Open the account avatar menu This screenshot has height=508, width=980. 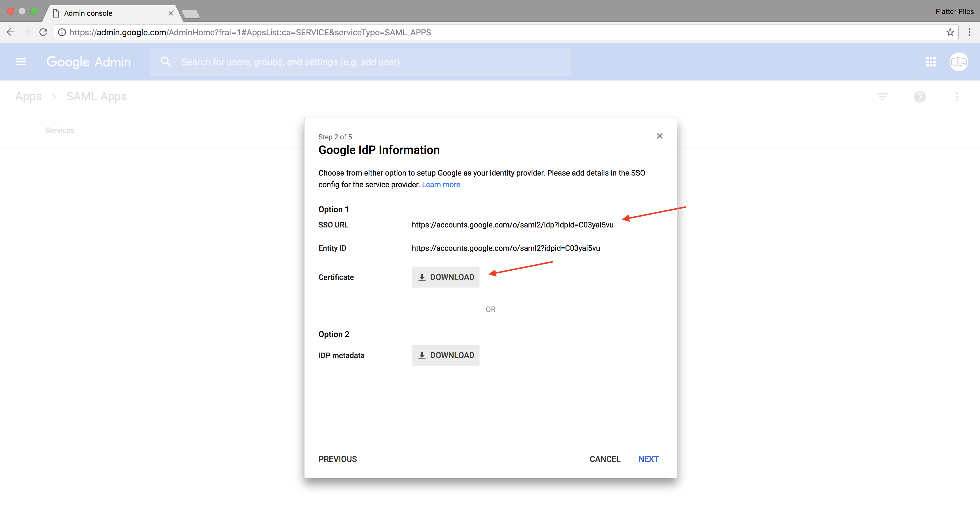958,62
